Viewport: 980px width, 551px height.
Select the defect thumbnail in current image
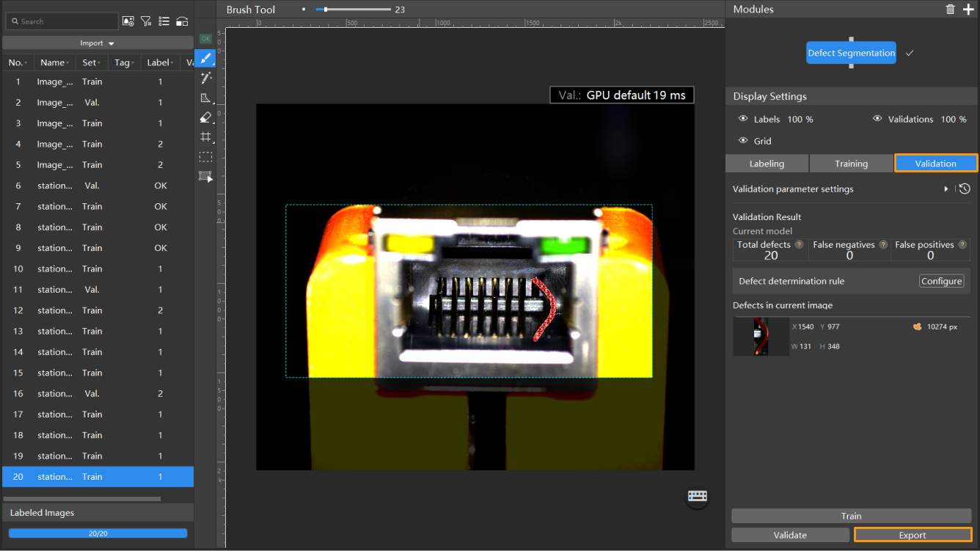pyautogui.click(x=761, y=337)
